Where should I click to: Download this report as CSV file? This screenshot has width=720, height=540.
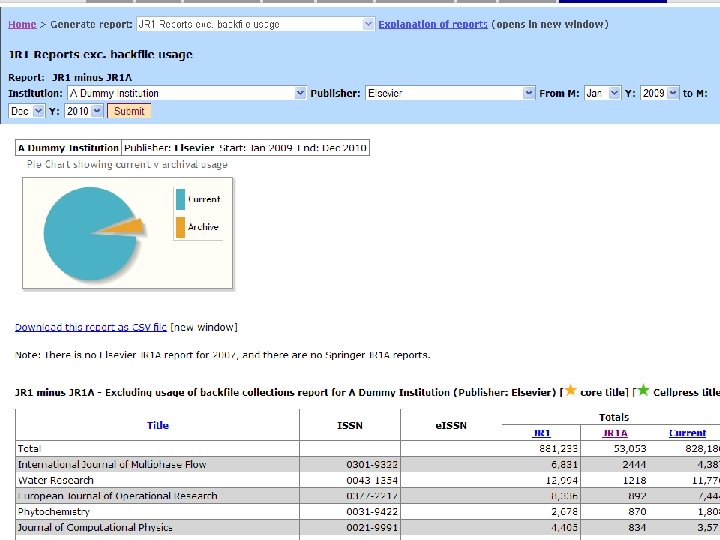91,327
